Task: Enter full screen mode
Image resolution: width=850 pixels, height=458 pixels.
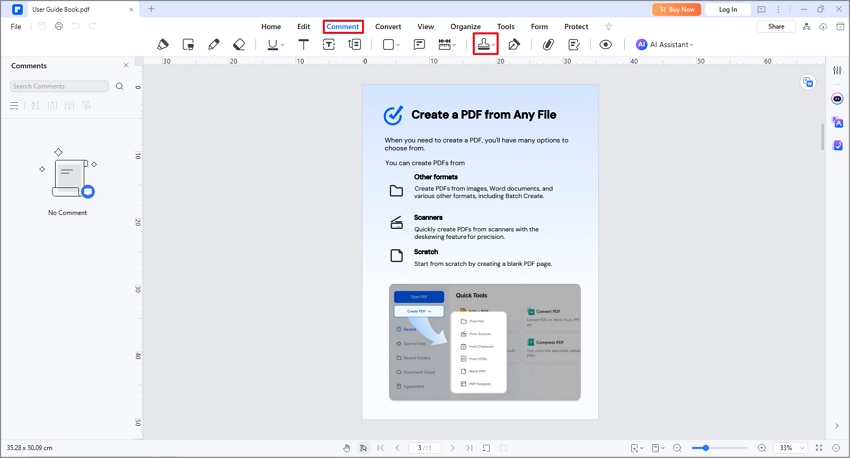Action: [819, 448]
